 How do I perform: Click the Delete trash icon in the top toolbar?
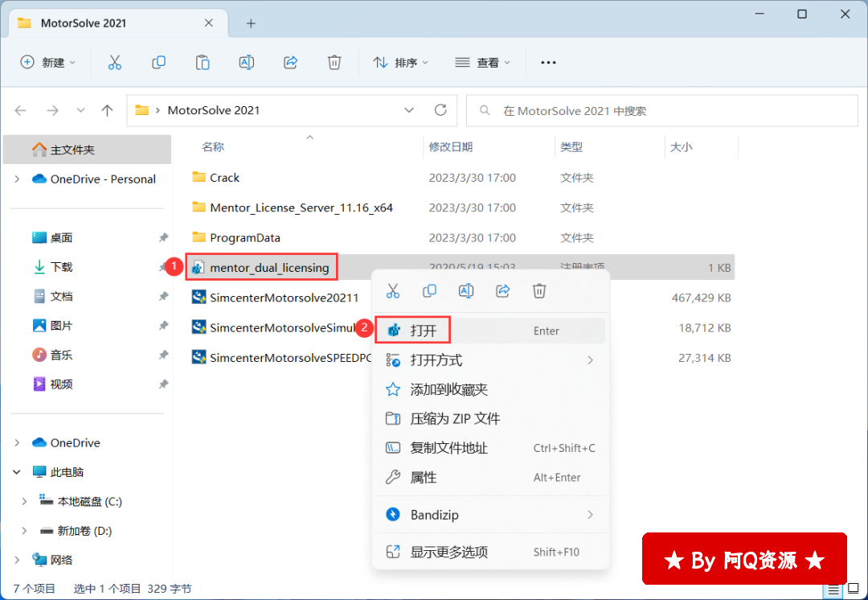[334, 62]
